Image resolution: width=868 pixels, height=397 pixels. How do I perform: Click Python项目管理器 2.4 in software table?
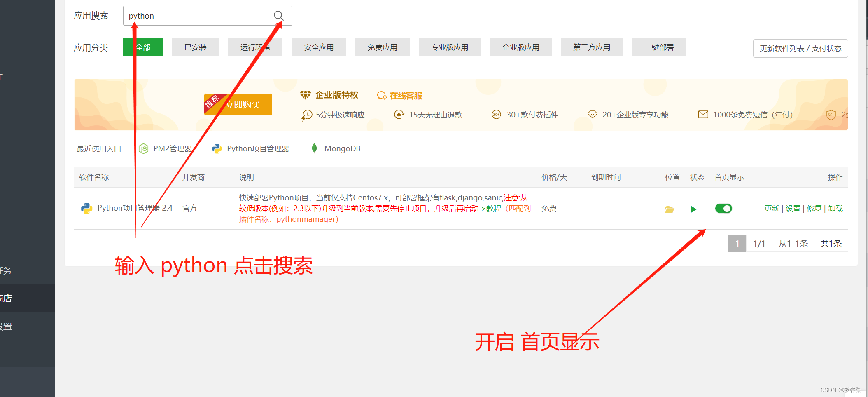pos(135,208)
